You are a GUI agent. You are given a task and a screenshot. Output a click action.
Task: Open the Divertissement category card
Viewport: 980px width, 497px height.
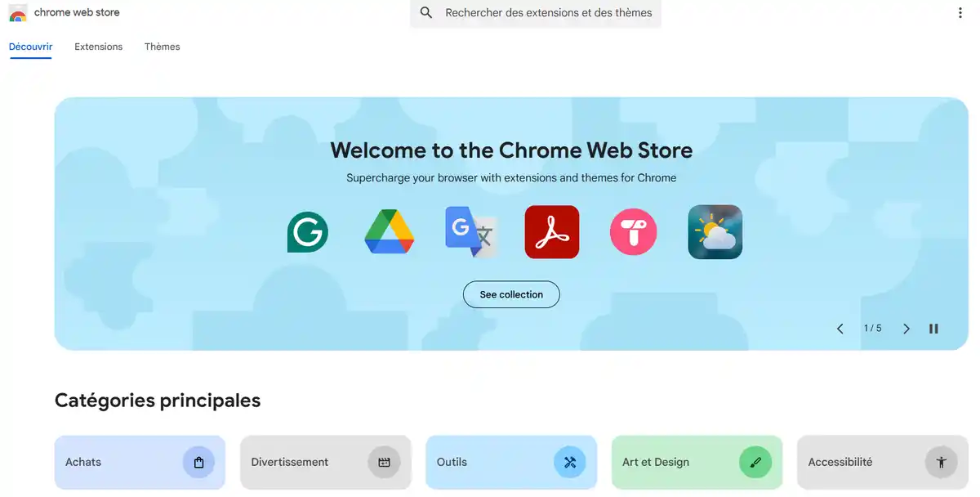point(326,463)
